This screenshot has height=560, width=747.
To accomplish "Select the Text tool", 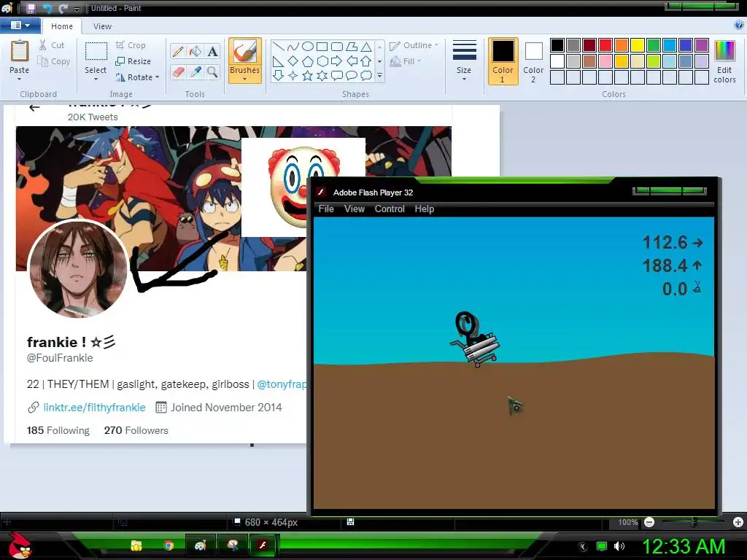I will pos(212,52).
